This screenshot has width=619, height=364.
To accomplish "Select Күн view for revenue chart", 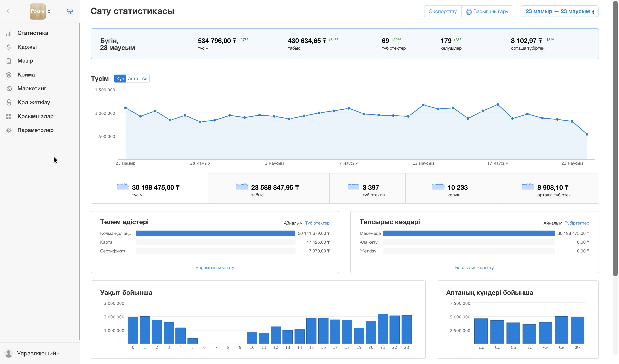I will (120, 78).
